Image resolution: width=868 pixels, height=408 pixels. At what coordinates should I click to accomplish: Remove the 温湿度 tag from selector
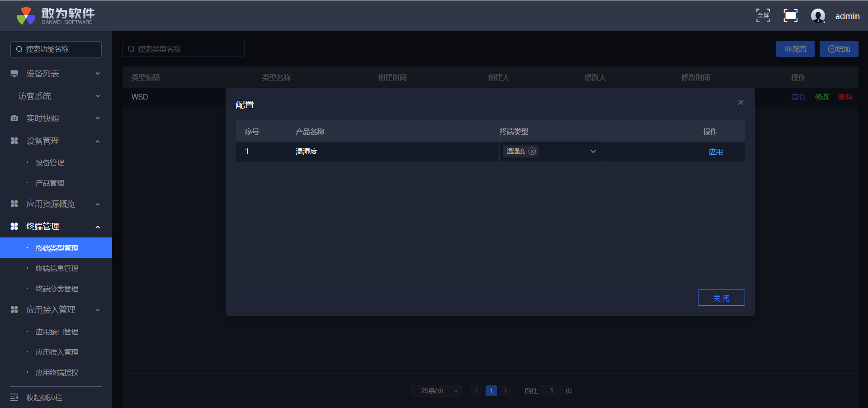[532, 152]
